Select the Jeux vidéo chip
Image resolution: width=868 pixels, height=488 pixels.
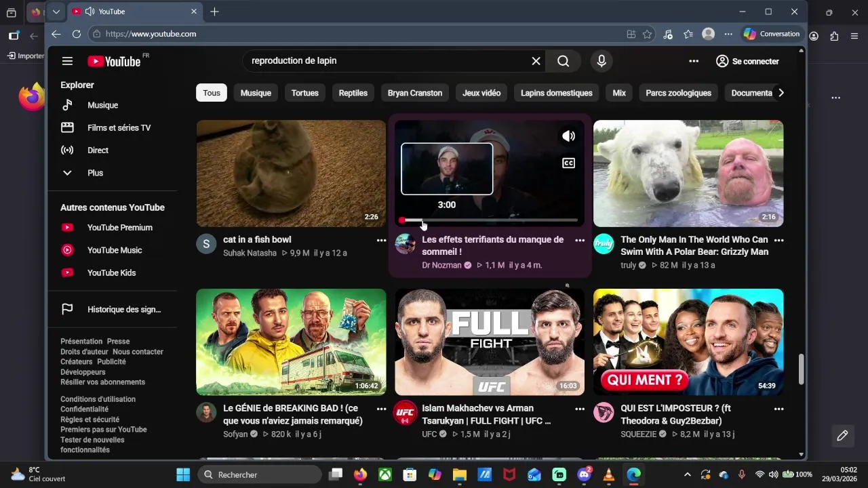481,93
